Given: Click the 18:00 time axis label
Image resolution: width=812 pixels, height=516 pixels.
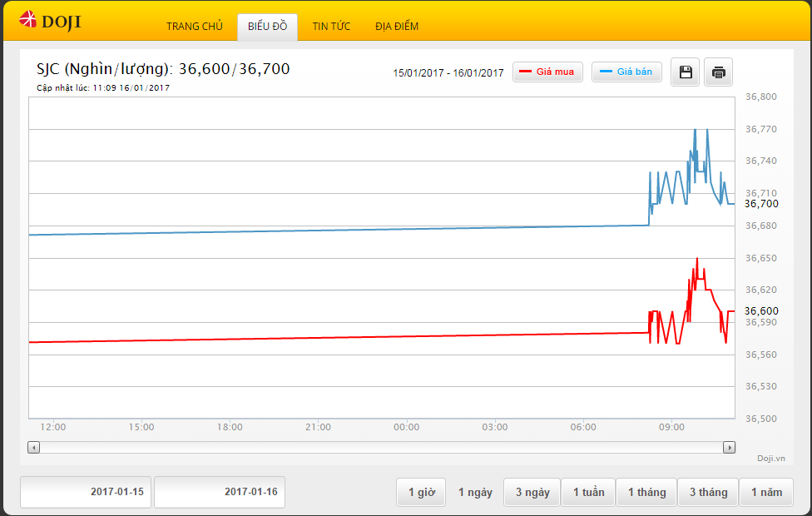Looking at the screenshot, I should click(230, 427).
